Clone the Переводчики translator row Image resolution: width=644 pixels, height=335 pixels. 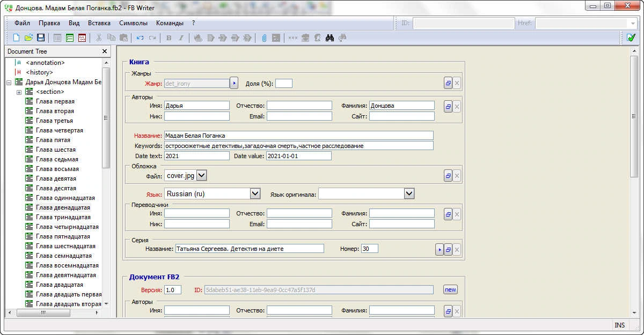coord(448,214)
